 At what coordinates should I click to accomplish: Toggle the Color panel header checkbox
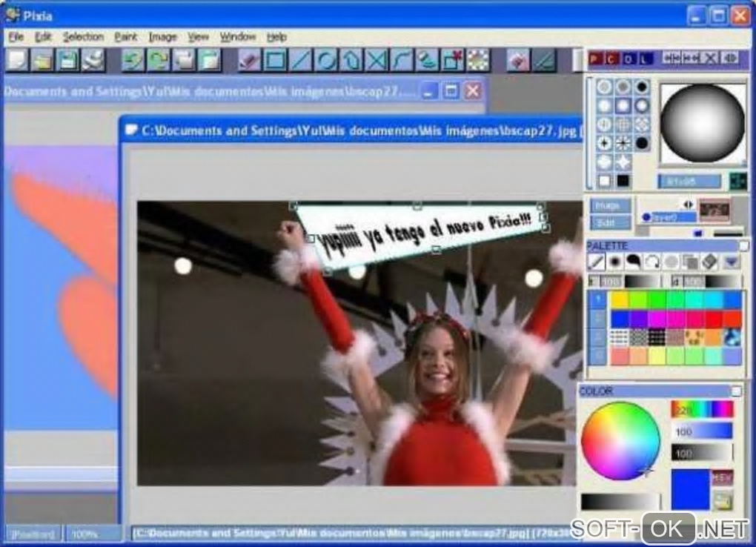736,391
